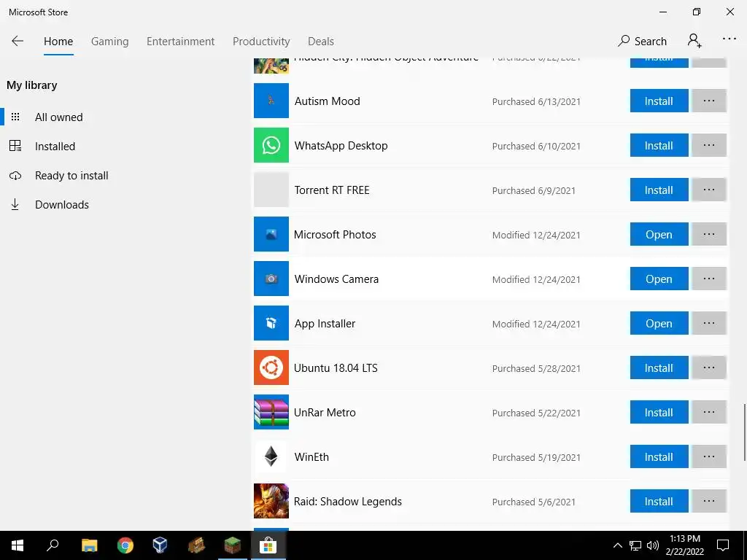Click the App Installer app icon
This screenshot has width=747, height=560.
coord(271,323)
